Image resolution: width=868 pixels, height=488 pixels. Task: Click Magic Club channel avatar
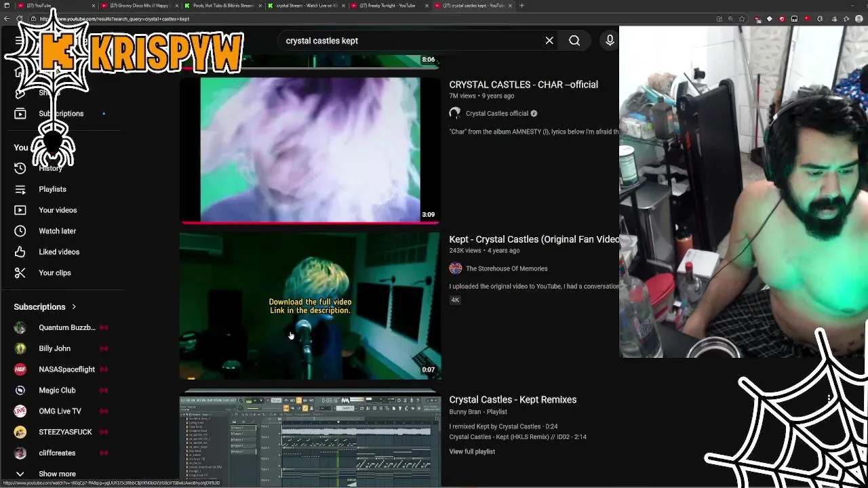pos(20,390)
